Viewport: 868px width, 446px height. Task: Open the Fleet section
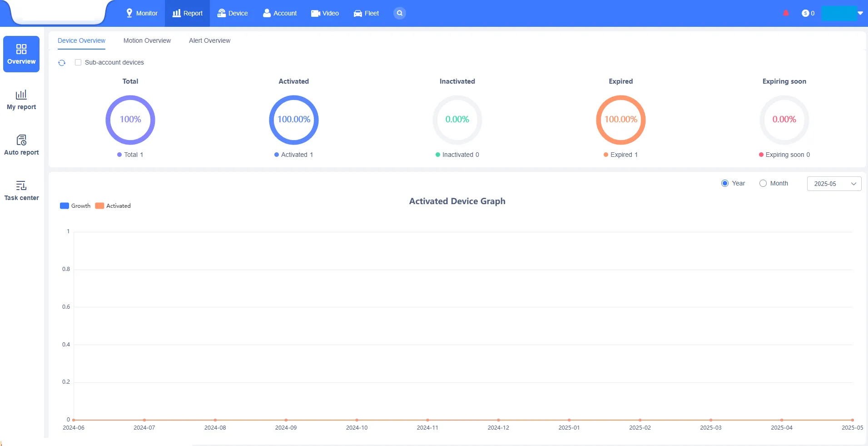coord(366,13)
